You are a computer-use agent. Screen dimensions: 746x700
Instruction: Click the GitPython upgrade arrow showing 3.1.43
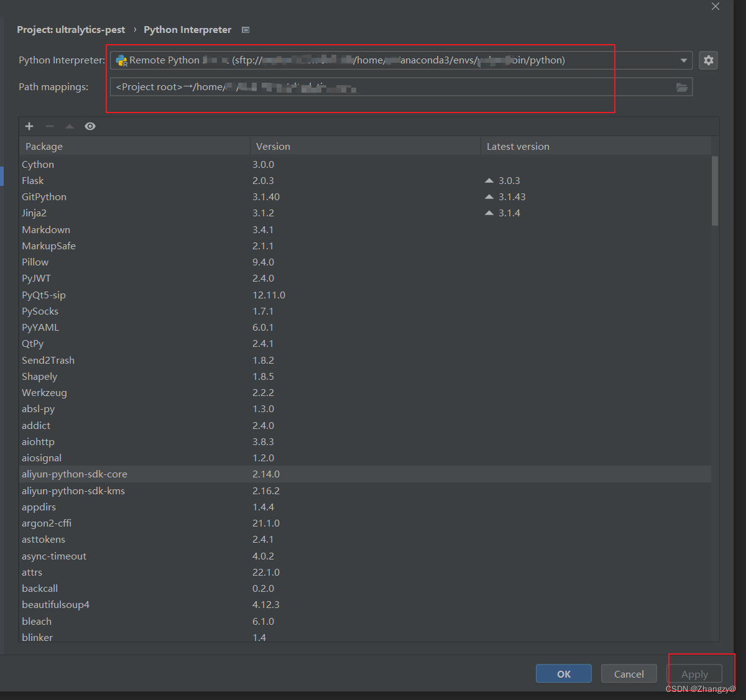pos(489,197)
